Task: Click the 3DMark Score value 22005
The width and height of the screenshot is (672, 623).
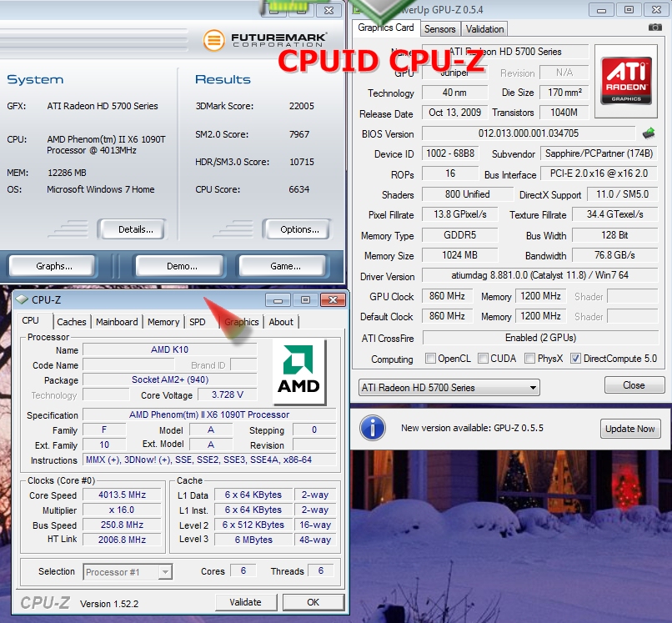Action: pyautogui.click(x=301, y=106)
